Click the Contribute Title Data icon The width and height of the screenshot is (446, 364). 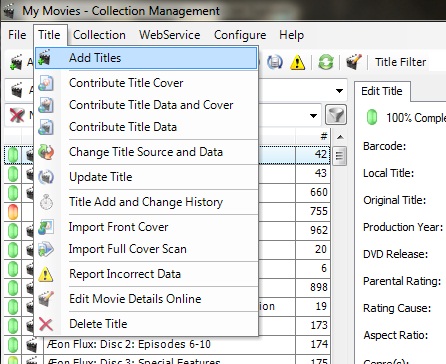[x=46, y=127]
